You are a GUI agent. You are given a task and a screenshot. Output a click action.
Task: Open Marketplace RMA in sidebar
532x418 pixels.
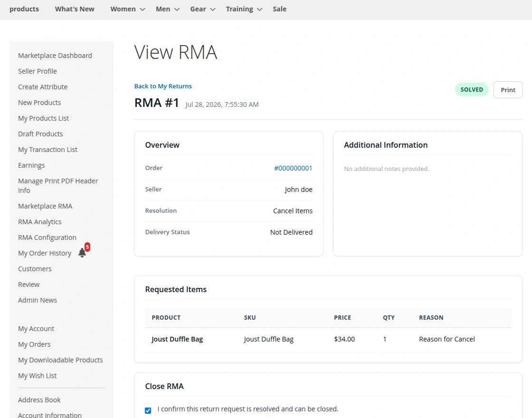(x=45, y=206)
